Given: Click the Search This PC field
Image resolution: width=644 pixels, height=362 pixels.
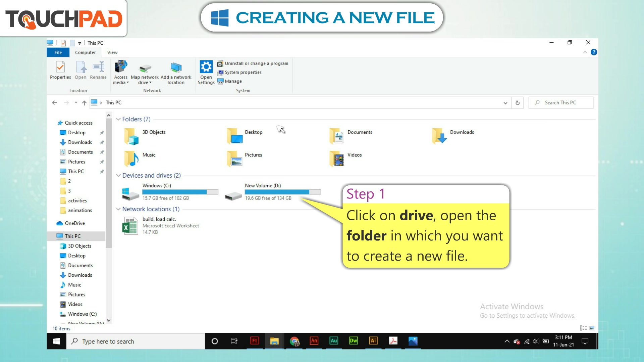Looking at the screenshot, I should [x=561, y=103].
